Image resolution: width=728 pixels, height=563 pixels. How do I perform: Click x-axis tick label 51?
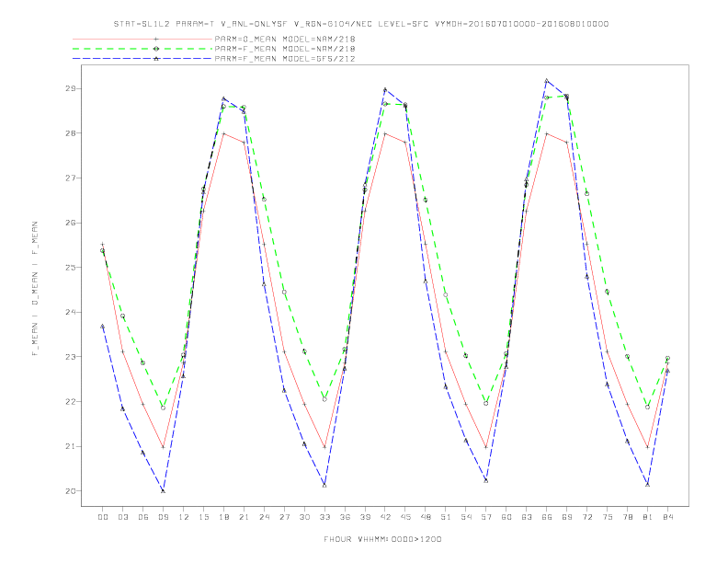pyautogui.click(x=446, y=517)
